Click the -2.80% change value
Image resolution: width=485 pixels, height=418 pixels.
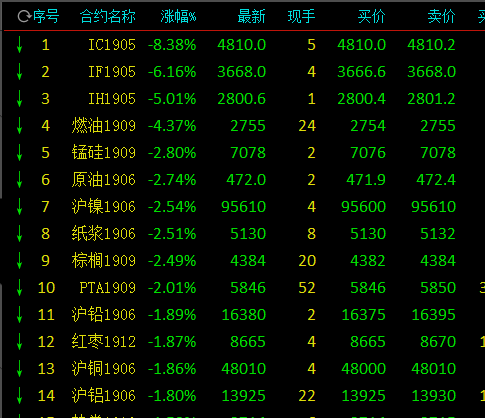click(172, 153)
